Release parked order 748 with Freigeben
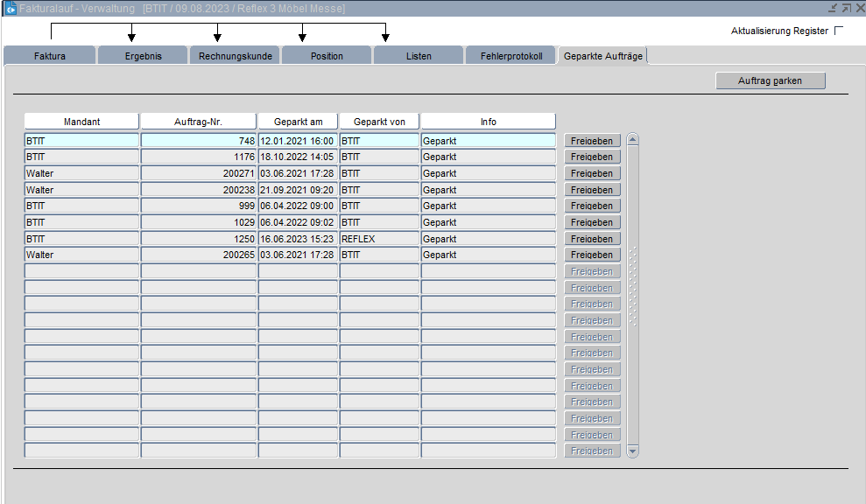 pos(592,141)
